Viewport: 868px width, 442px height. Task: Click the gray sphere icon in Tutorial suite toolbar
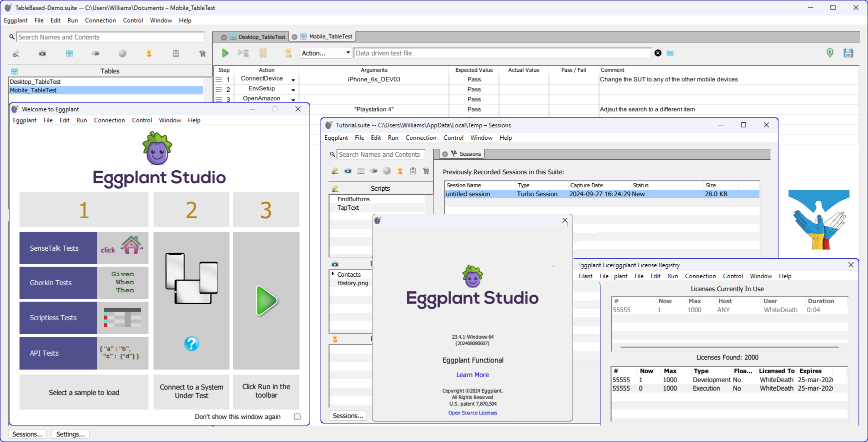click(387, 171)
